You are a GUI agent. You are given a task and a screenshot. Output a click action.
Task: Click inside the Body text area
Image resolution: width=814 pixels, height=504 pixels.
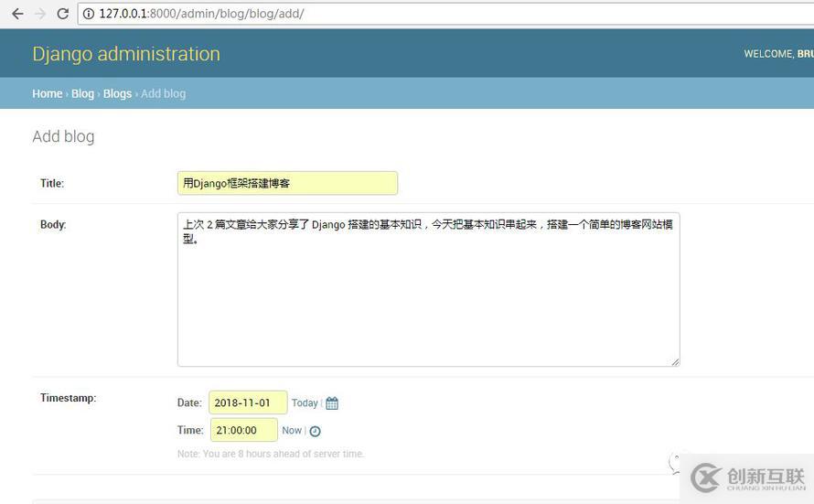click(429, 290)
